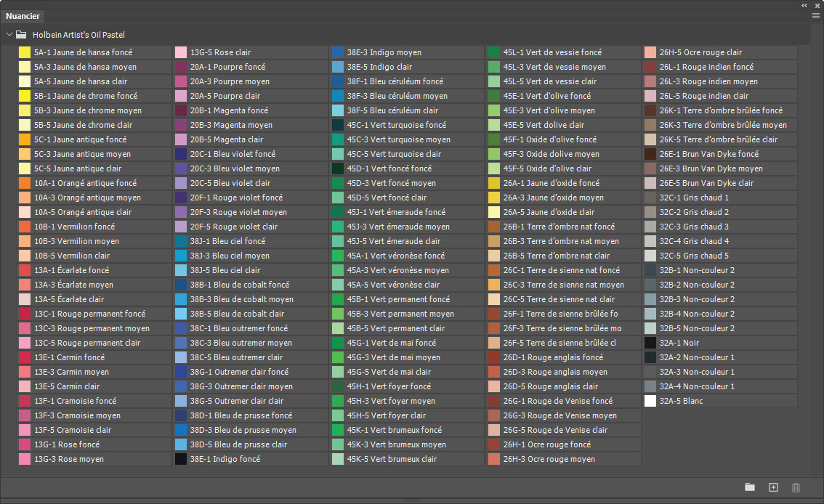Click the create new group folder icon
Viewport: 824px width, 504px height.
[750, 487]
